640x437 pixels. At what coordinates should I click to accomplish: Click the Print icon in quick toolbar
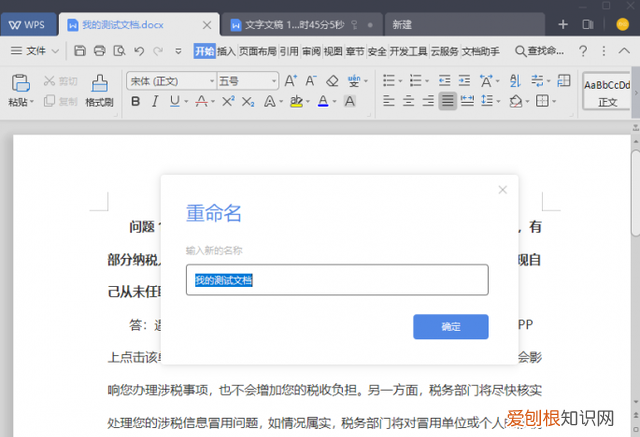tap(100, 51)
